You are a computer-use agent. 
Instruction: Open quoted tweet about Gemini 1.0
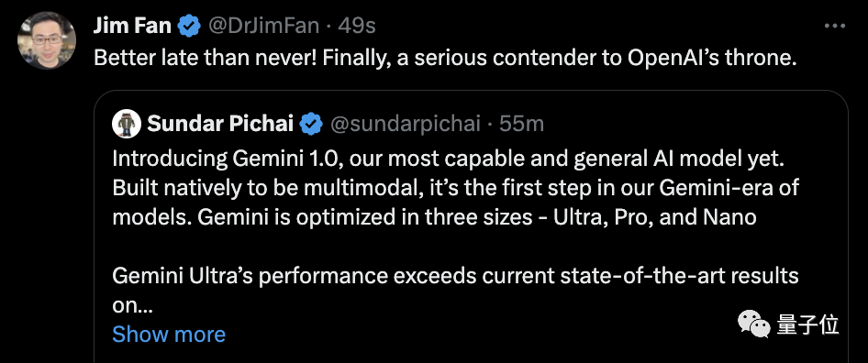(471, 227)
